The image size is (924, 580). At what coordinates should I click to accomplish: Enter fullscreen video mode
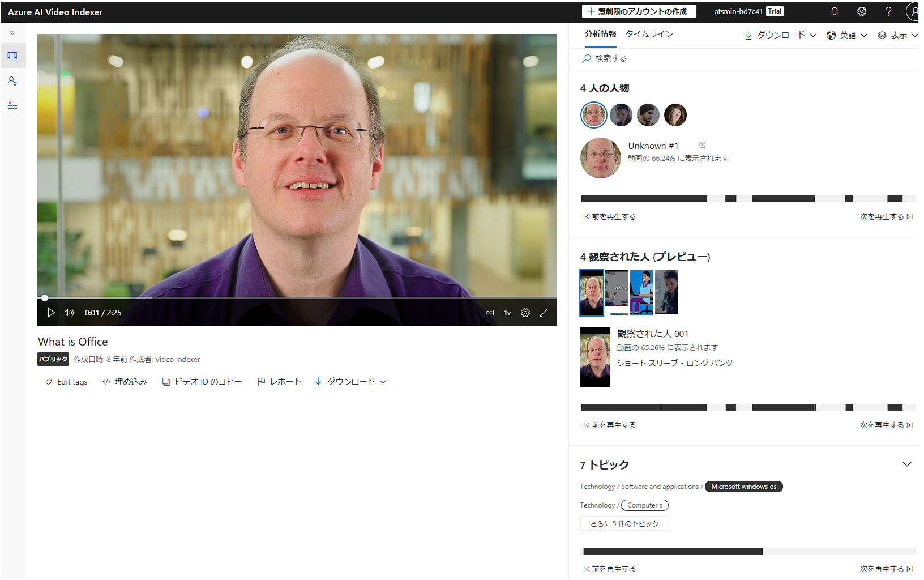544,313
